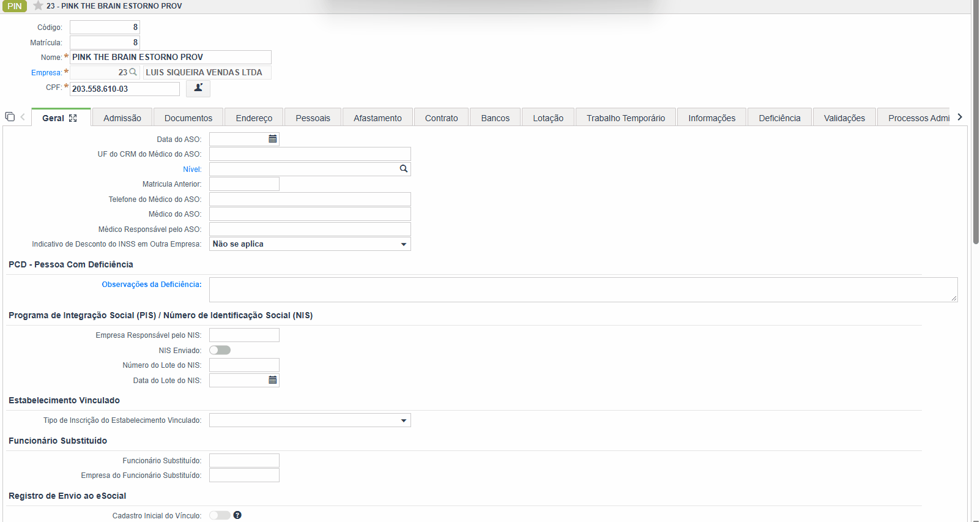The width and height of the screenshot is (980, 522).
Task: Expand Tipo de Inscrição do Estabelecimento dropdown
Action: (310, 420)
